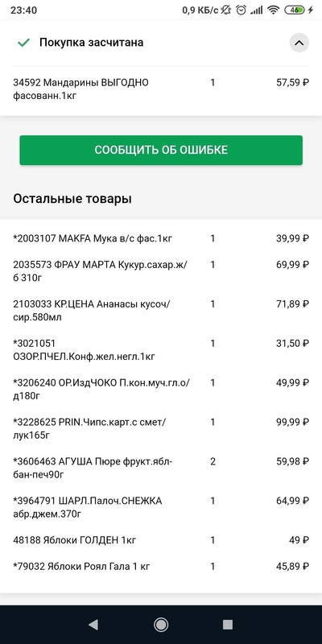Tap the cellular signal bars icon

(257, 10)
